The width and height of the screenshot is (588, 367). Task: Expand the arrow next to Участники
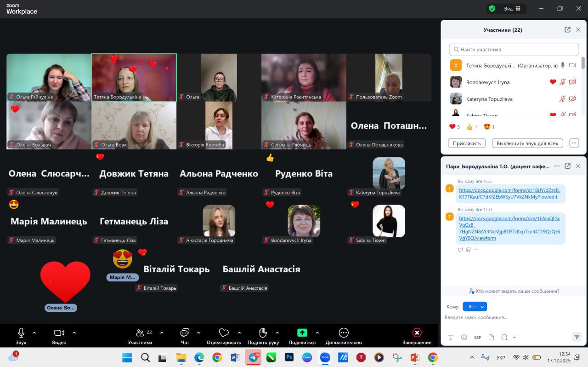[161, 333]
